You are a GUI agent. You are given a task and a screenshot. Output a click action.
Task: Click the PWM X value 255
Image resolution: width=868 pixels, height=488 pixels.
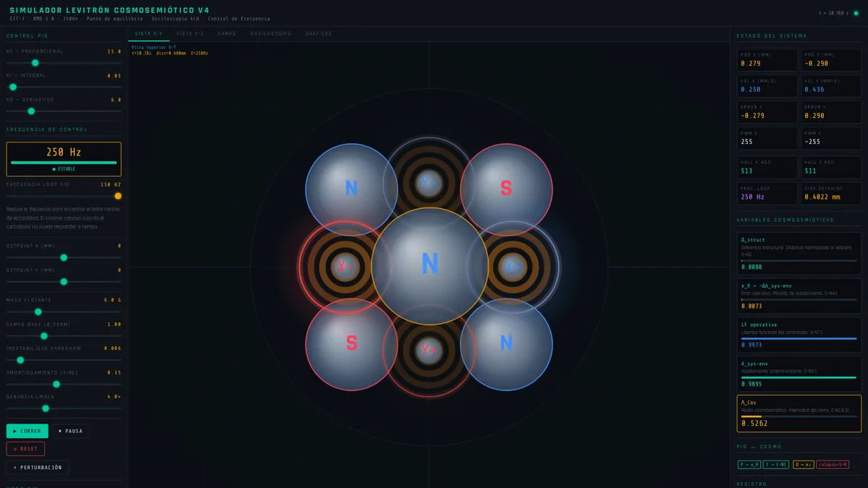[x=747, y=142]
